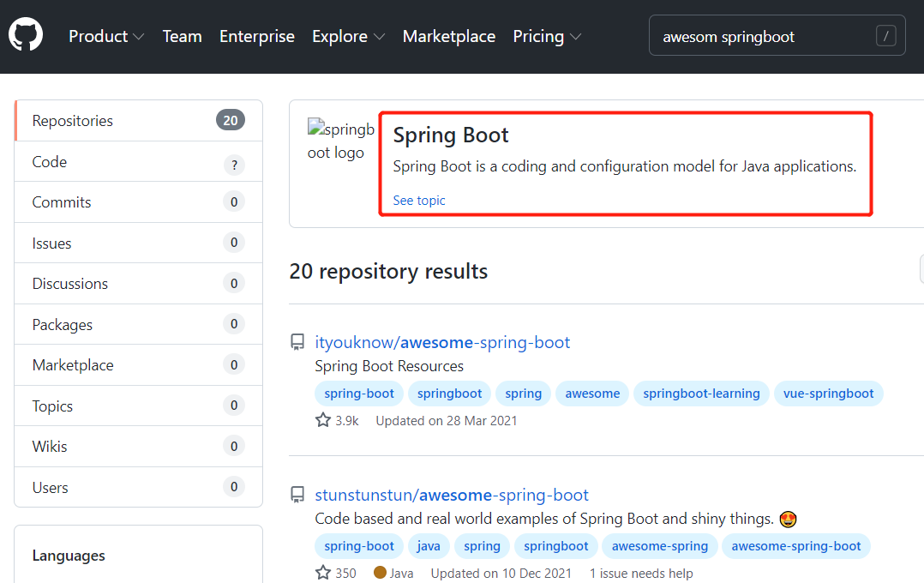
Task: Open the ityouknow/awesome-spring-boot repository link
Action: point(442,343)
